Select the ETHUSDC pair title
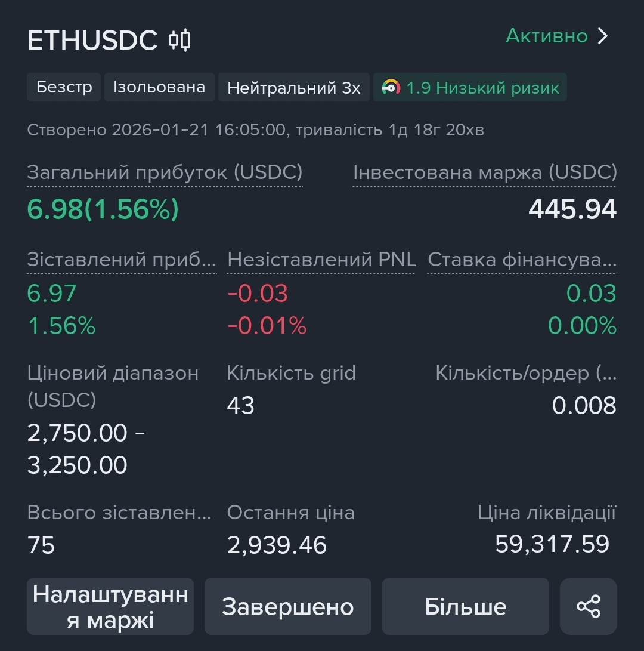The width and height of the screenshot is (644, 651). tap(92, 40)
